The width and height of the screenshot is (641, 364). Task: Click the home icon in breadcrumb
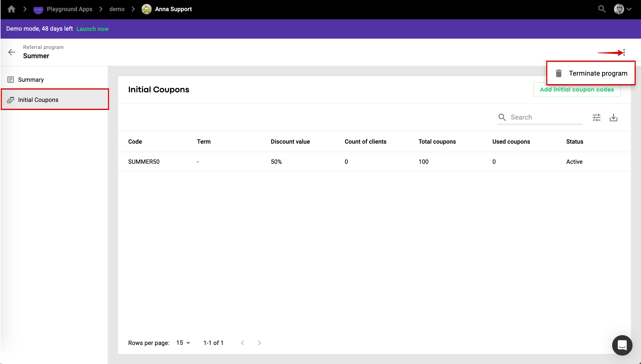click(11, 9)
